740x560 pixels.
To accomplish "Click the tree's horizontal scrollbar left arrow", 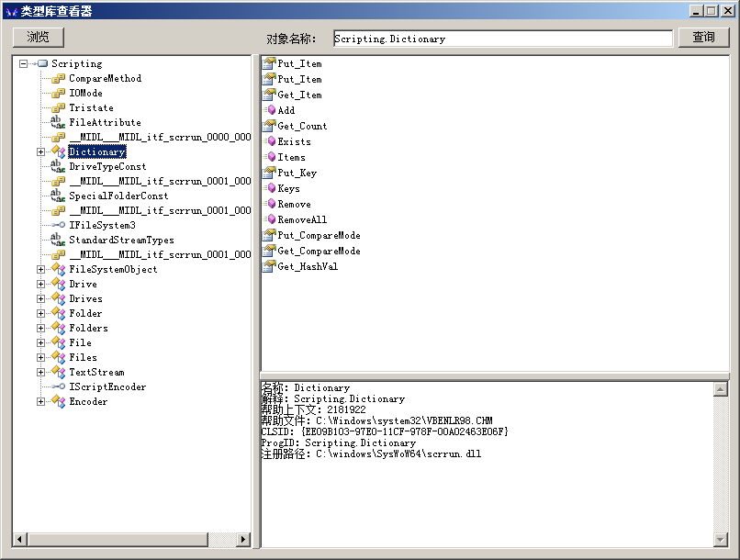I will click(20, 539).
